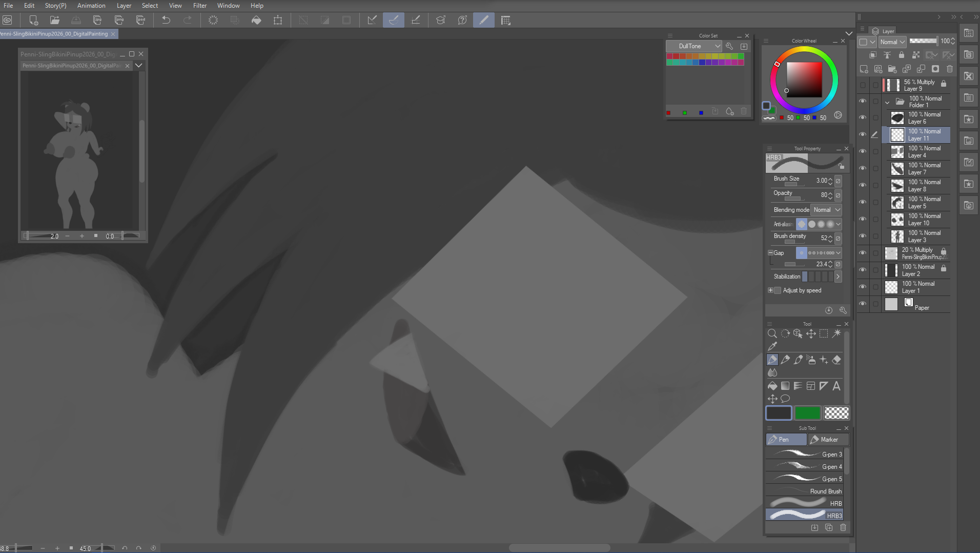Click the Export as PNG toolbar icon
980x553 pixels.
pyautogui.click(x=119, y=20)
